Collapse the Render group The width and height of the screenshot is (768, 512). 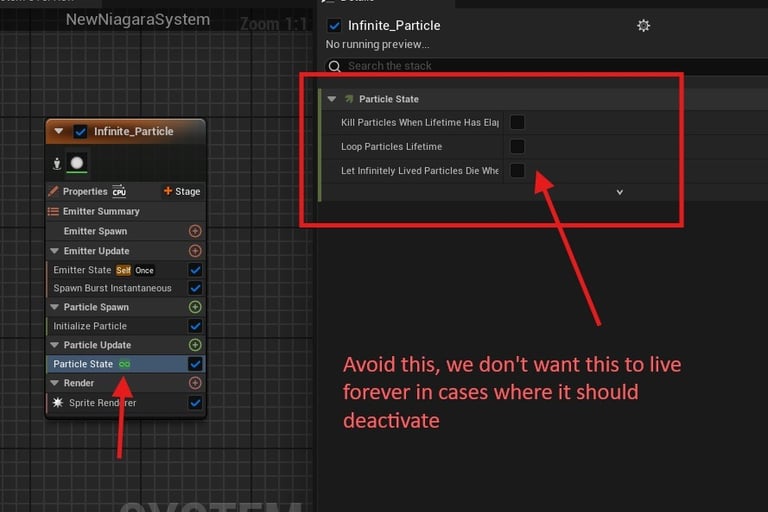tap(54, 383)
